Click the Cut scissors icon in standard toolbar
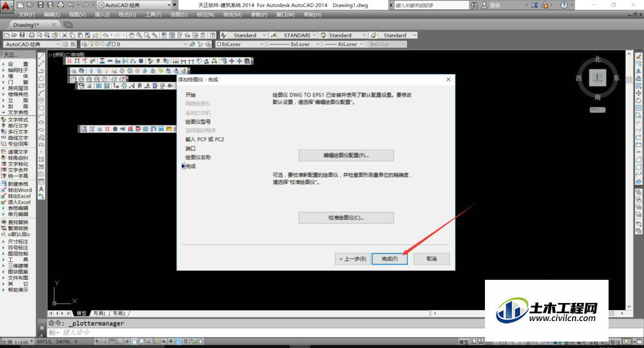Screen dimensions: 644x348 (65, 35)
